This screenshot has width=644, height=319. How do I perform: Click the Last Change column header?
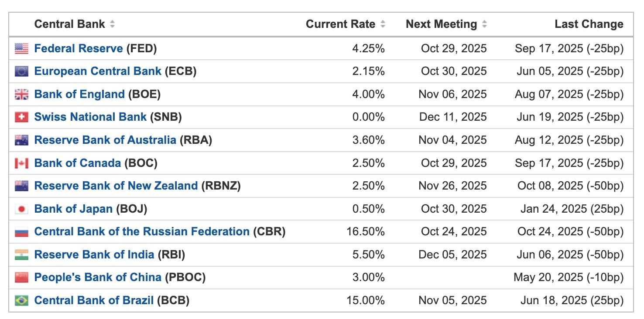(589, 24)
